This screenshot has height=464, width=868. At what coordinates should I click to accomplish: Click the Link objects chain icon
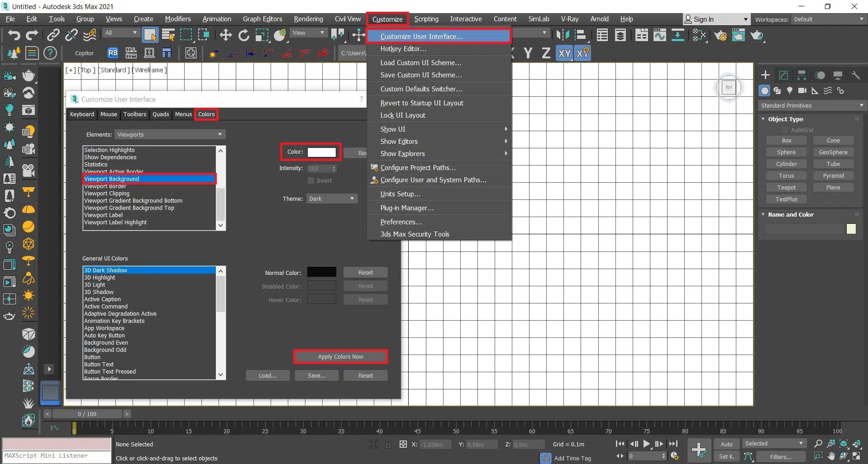(x=53, y=35)
